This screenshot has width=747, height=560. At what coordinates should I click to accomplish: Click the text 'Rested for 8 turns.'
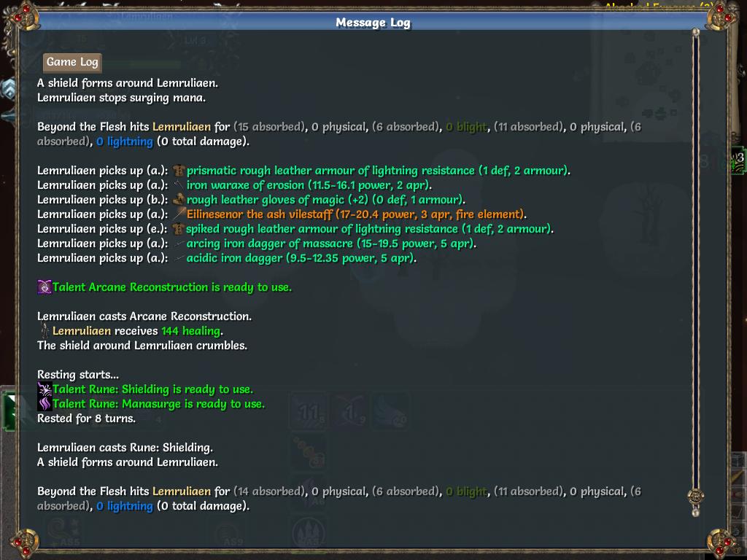[86, 419]
